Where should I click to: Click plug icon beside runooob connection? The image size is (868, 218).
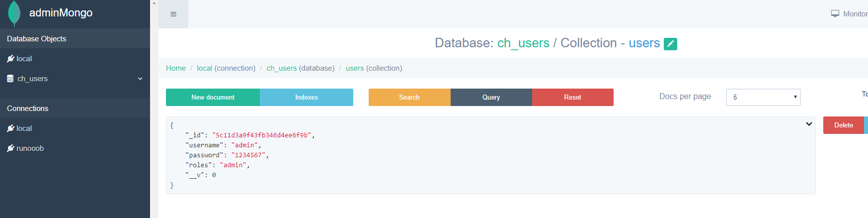click(10, 148)
